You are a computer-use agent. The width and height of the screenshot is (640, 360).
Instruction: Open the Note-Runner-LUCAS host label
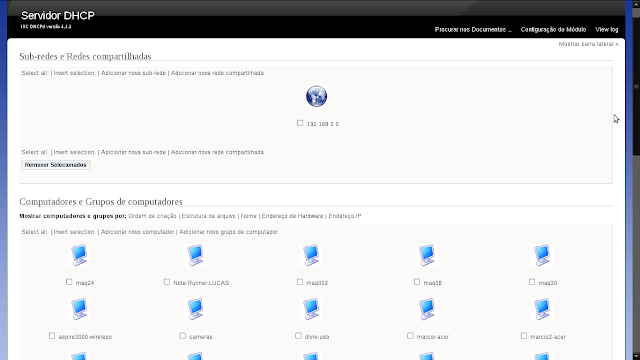(x=201, y=283)
